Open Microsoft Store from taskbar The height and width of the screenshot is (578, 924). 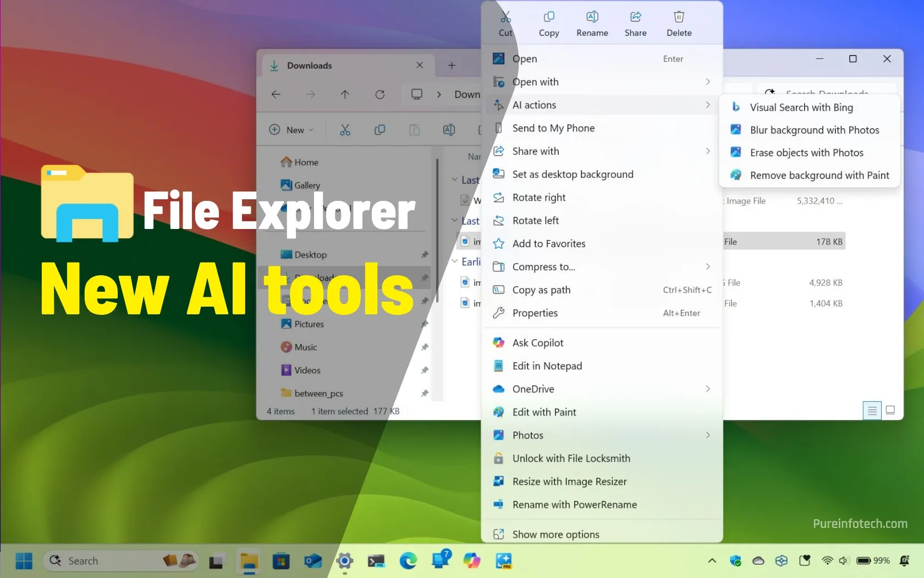point(281,561)
